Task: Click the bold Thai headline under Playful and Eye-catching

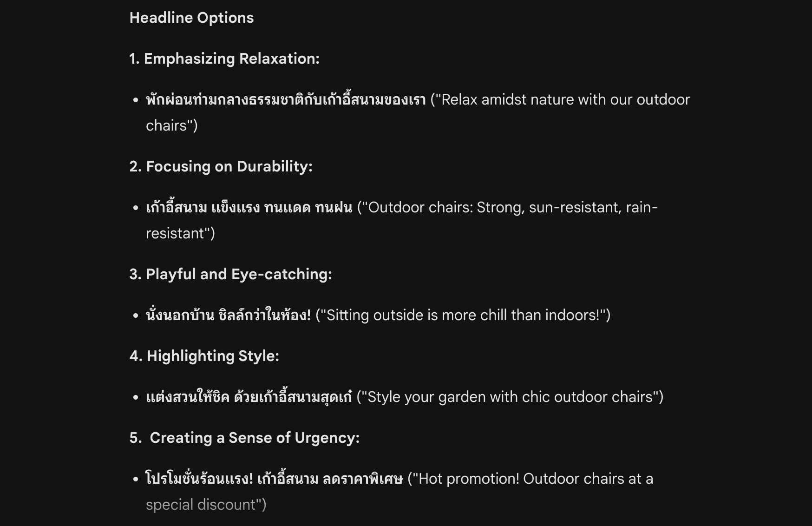Action: (x=229, y=315)
